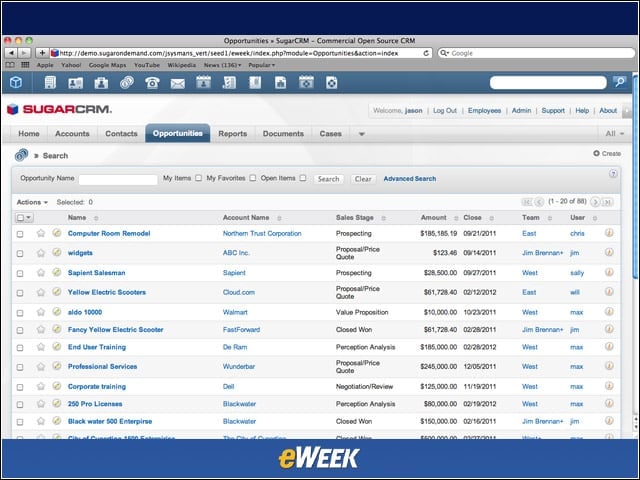Open Notes via the notebook icon

255,83
